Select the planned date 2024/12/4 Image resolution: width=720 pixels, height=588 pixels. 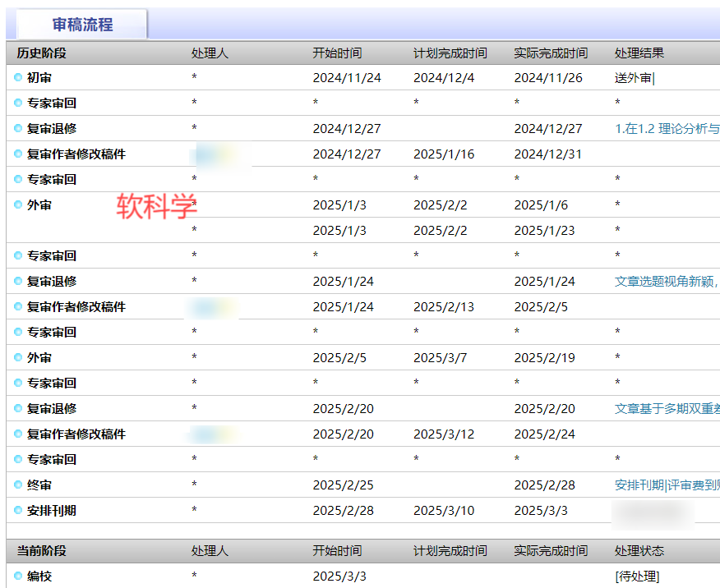(x=444, y=78)
